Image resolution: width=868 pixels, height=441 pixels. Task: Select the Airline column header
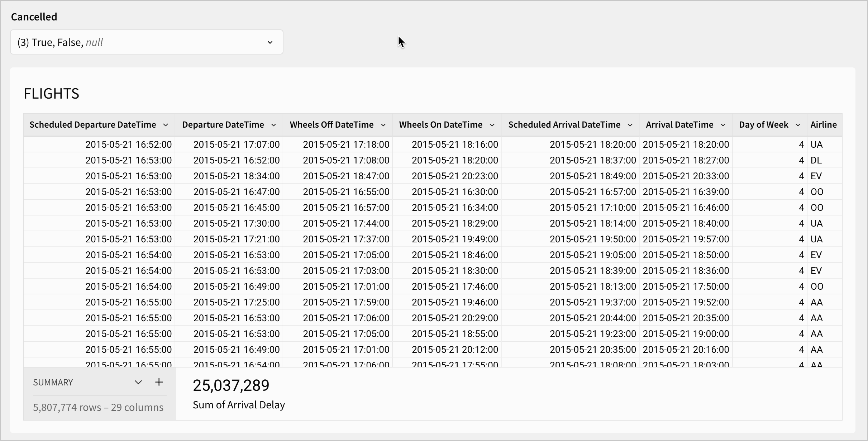(824, 125)
